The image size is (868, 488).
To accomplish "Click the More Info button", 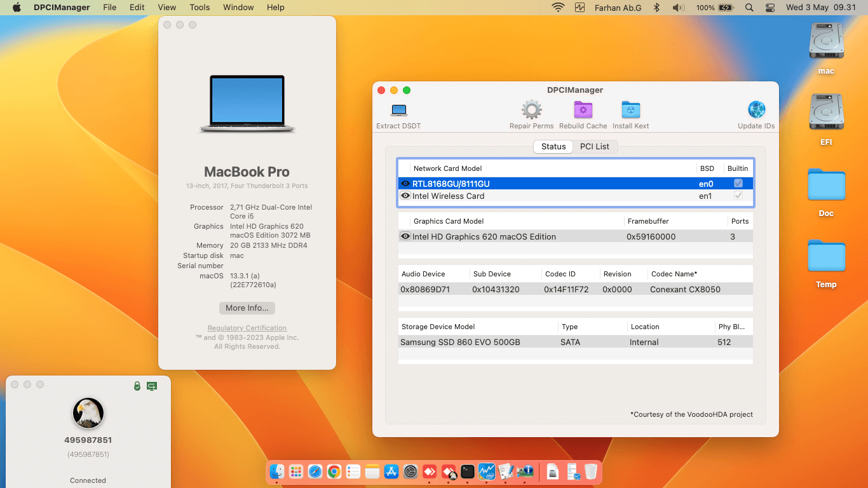I will [247, 308].
